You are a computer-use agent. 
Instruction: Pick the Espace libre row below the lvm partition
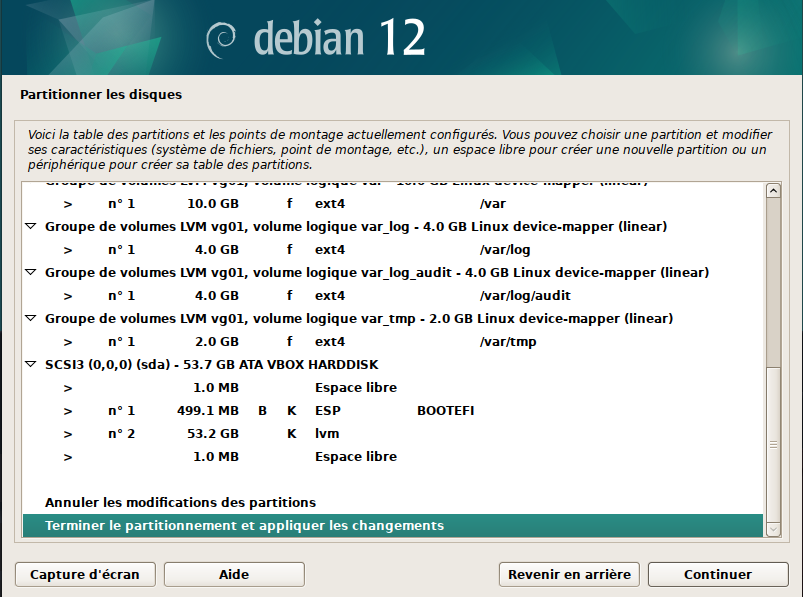[393, 457]
